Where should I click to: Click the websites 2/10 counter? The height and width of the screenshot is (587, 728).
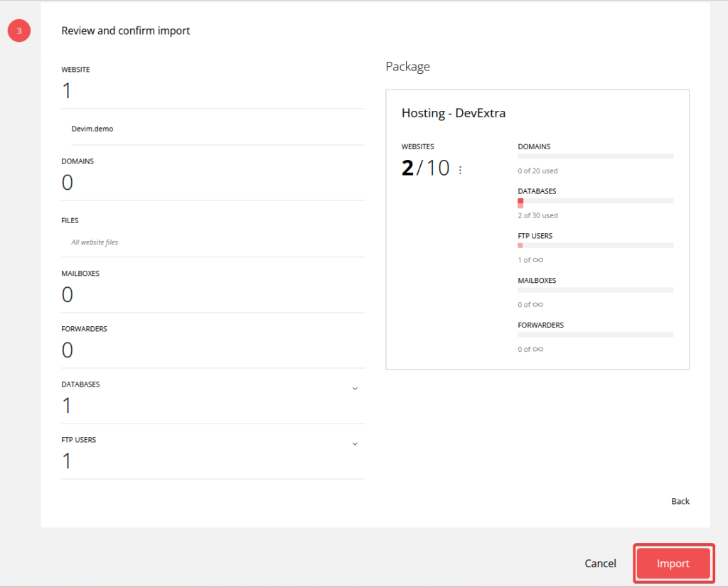(425, 168)
